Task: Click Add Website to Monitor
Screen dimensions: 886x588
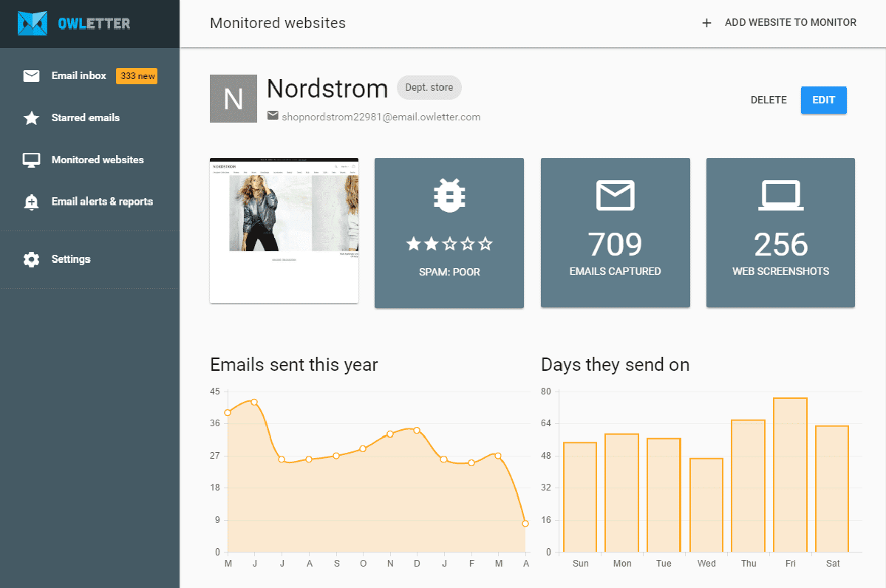Action: point(790,22)
